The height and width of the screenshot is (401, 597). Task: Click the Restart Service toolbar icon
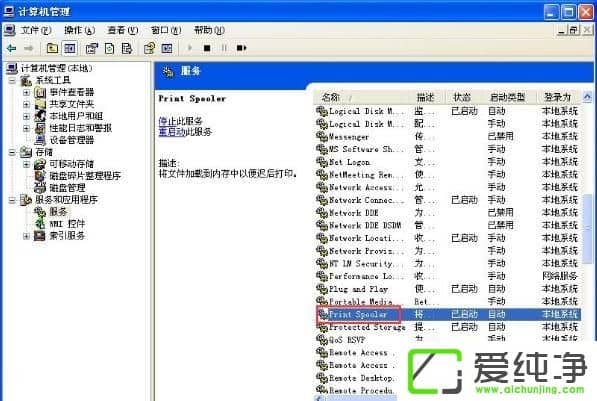point(241,48)
